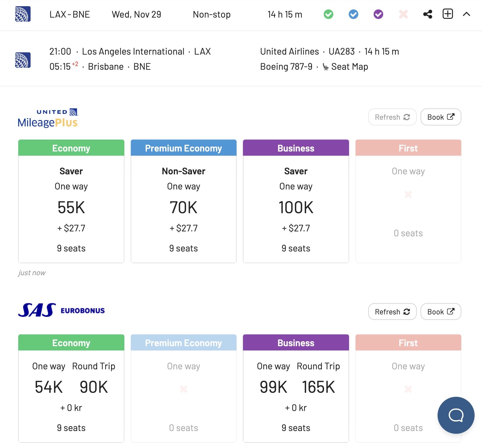
Task: Click the 70K premium economy price
Action: pyautogui.click(x=184, y=207)
